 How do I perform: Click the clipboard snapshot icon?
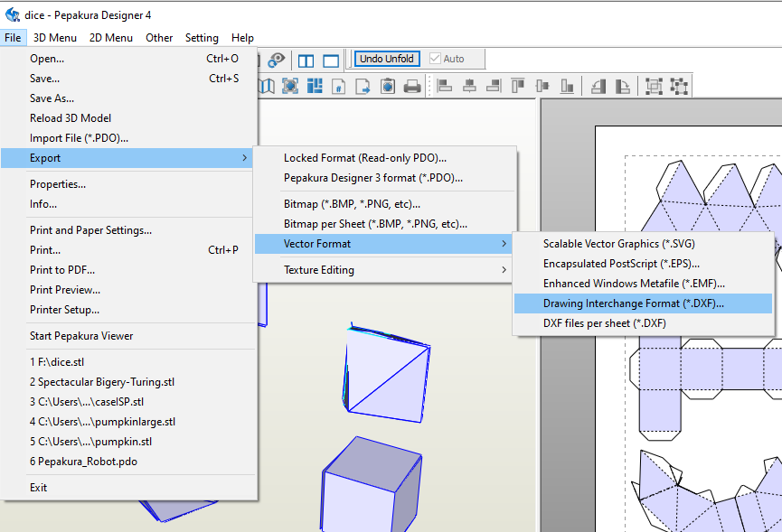click(x=388, y=86)
